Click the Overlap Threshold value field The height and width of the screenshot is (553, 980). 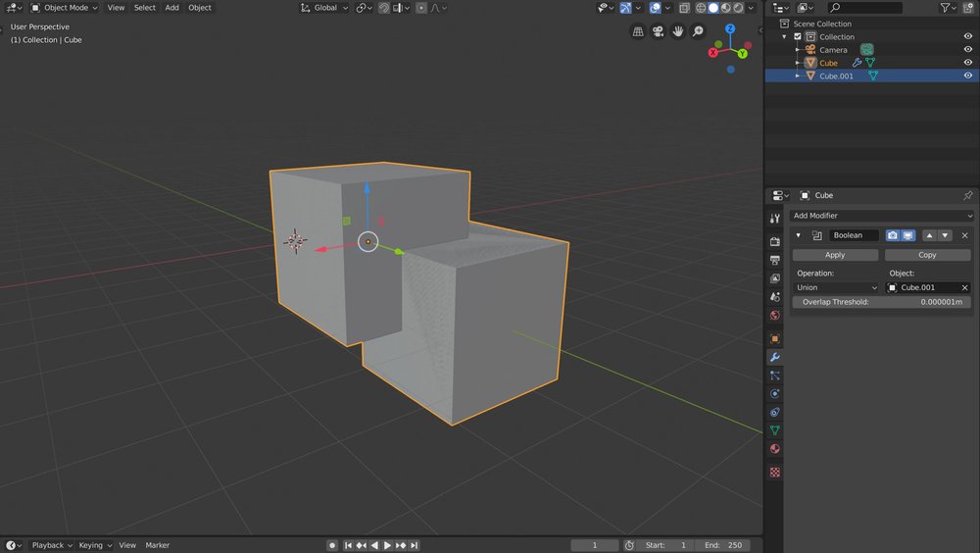click(x=882, y=302)
